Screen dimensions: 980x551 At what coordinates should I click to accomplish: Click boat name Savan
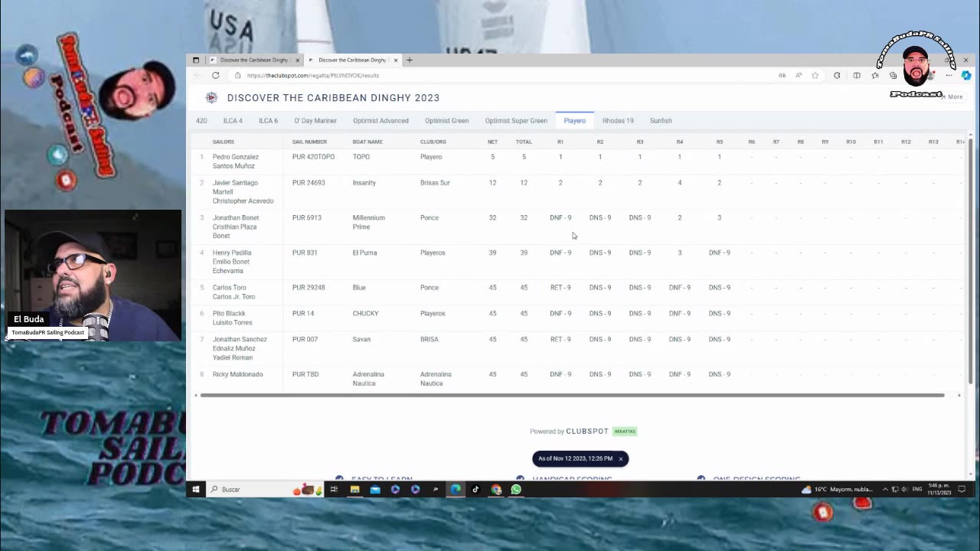point(361,339)
